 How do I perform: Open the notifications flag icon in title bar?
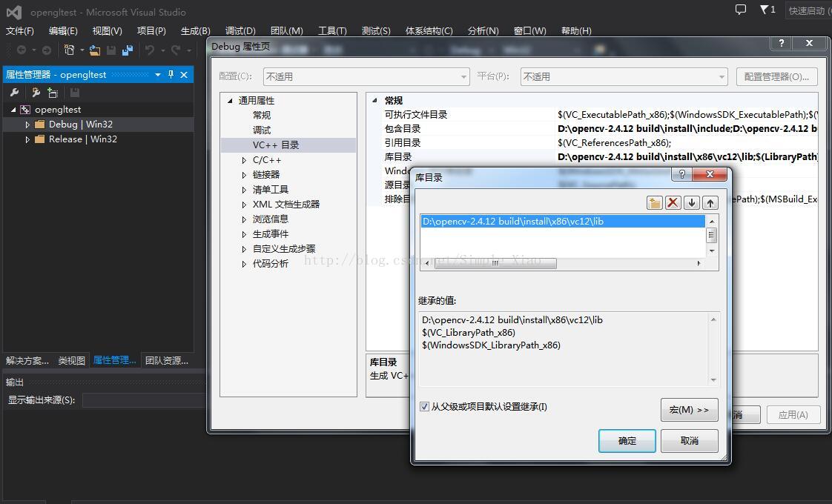click(764, 10)
